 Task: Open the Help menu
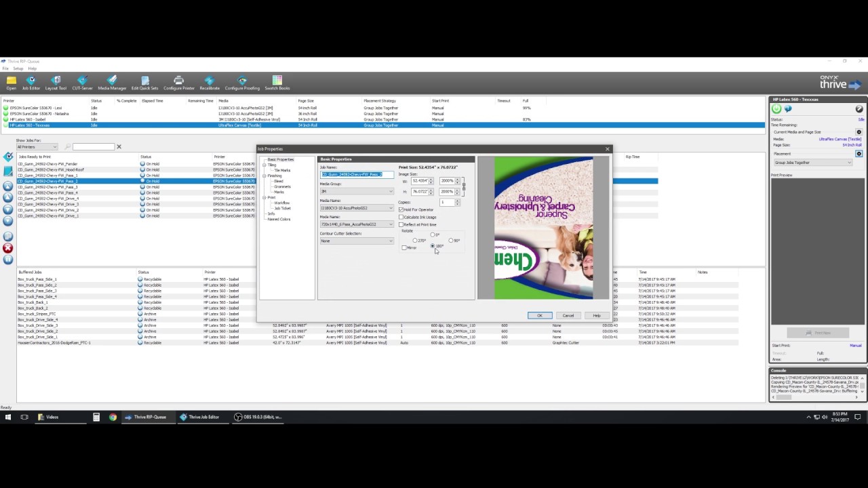click(x=32, y=68)
